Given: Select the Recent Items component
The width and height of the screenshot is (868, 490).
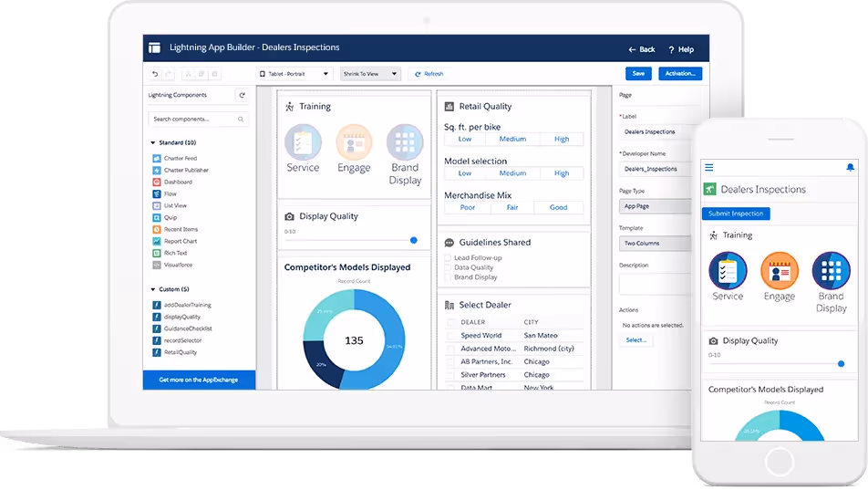Looking at the screenshot, I should click(x=175, y=229).
